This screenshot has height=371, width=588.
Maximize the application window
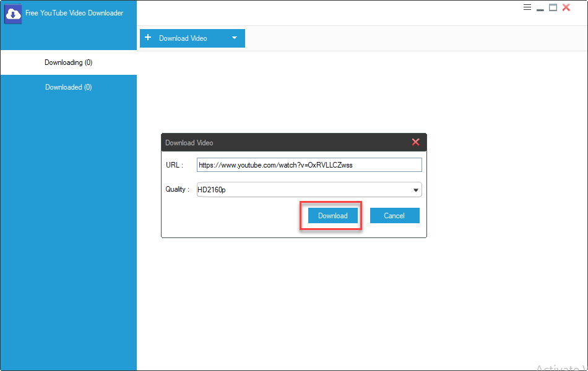point(553,7)
